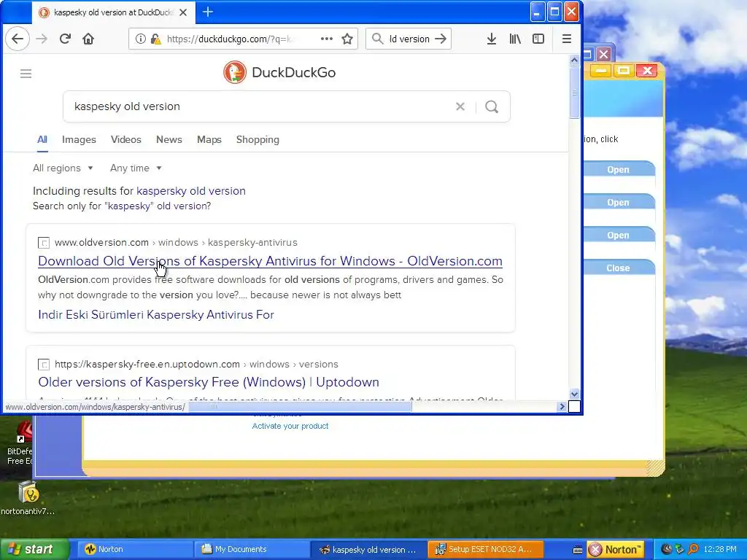Click the Norton tray button in the taskbar
The image size is (747, 560).
(x=616, y=550)
